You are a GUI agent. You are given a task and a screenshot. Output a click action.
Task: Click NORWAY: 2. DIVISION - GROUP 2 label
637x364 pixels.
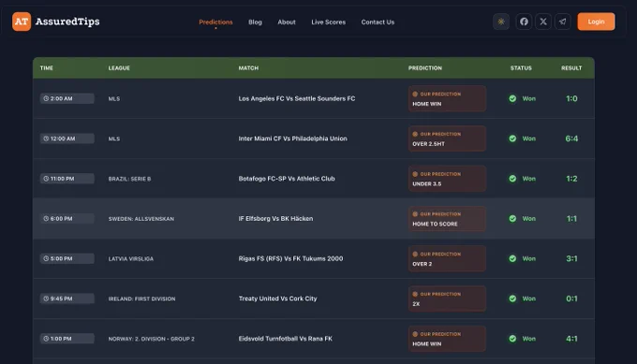(151, 339)
